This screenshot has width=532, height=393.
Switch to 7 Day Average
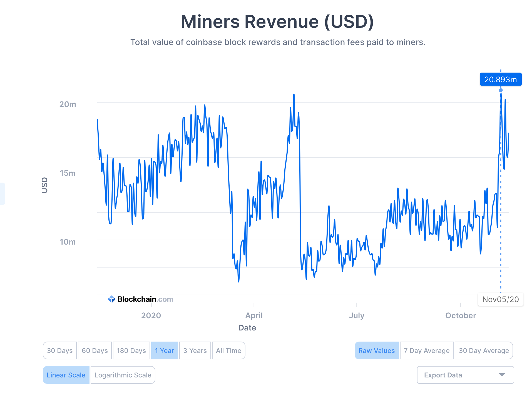[x=427, y=350]
